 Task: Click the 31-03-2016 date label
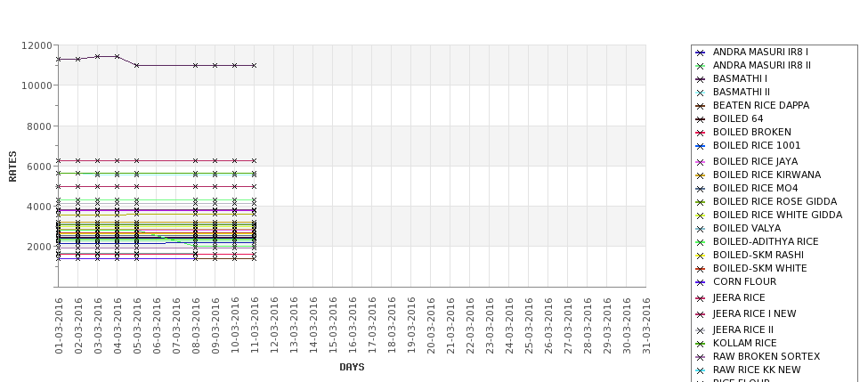click(646, 326)
